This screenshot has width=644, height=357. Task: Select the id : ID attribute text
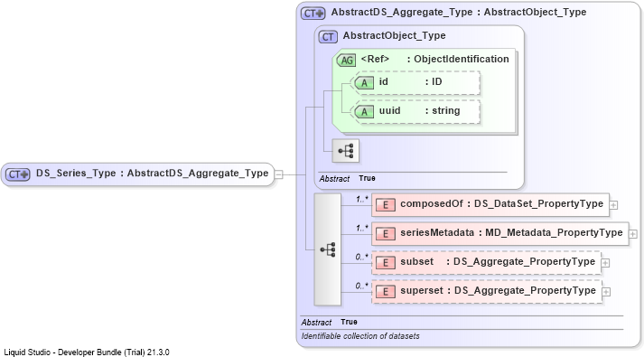tap(410, 81)
